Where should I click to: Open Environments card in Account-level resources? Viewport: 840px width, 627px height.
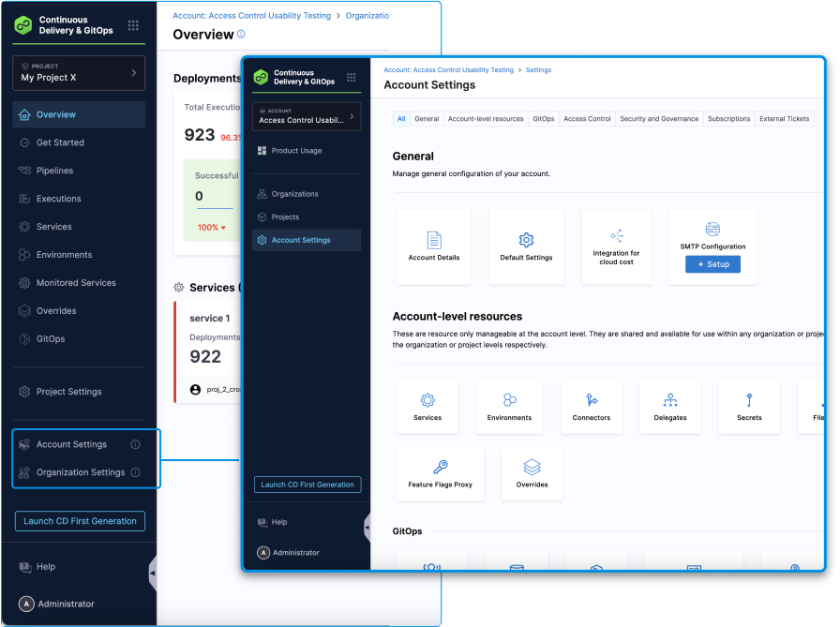point(509,407)
